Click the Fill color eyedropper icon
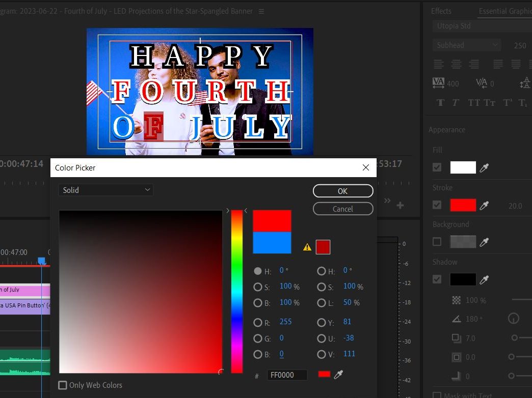Image resolution: width=532 pixels, height=398 pixels. (484, 168)
